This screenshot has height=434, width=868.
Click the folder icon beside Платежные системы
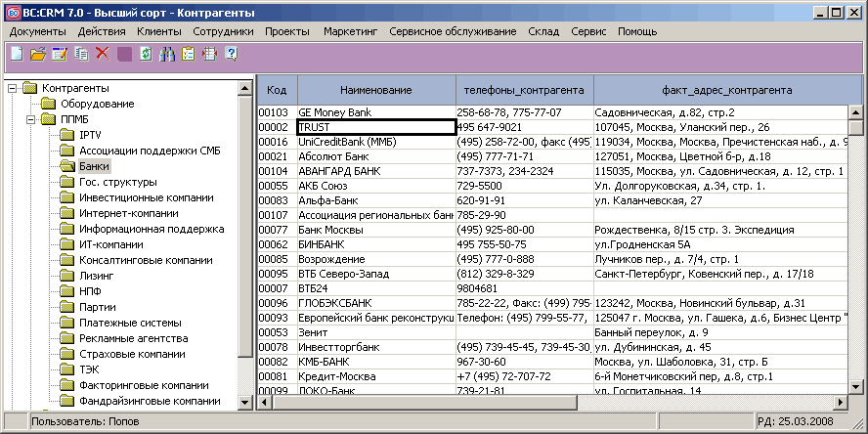click(x=67, y=323)
